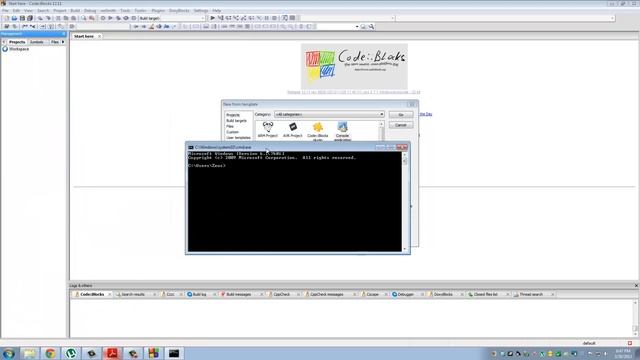Image resolution: width=640 pixels, height=360 pixels.
Task: Switch to the Closed files list tab
Action: click(486, 294)
